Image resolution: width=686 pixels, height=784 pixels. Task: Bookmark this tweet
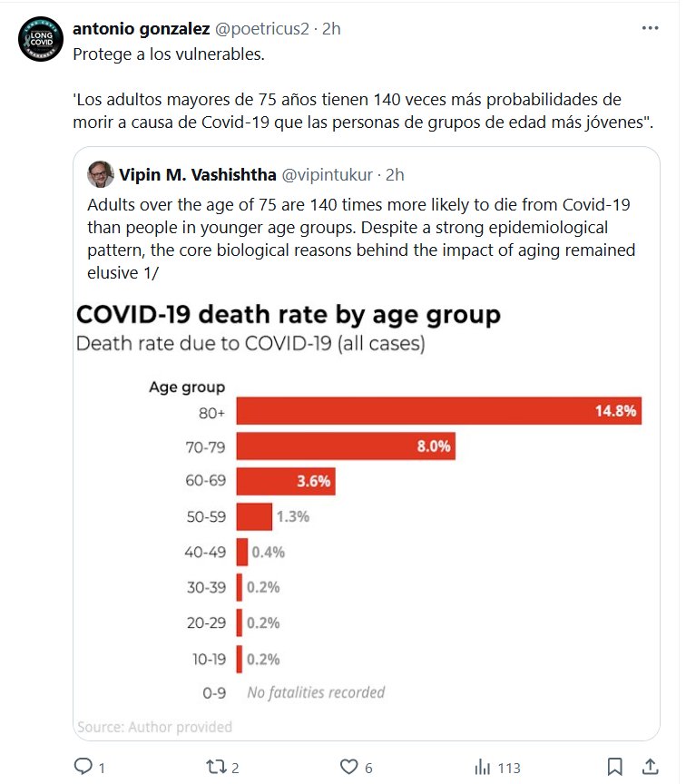click(614, 768)
